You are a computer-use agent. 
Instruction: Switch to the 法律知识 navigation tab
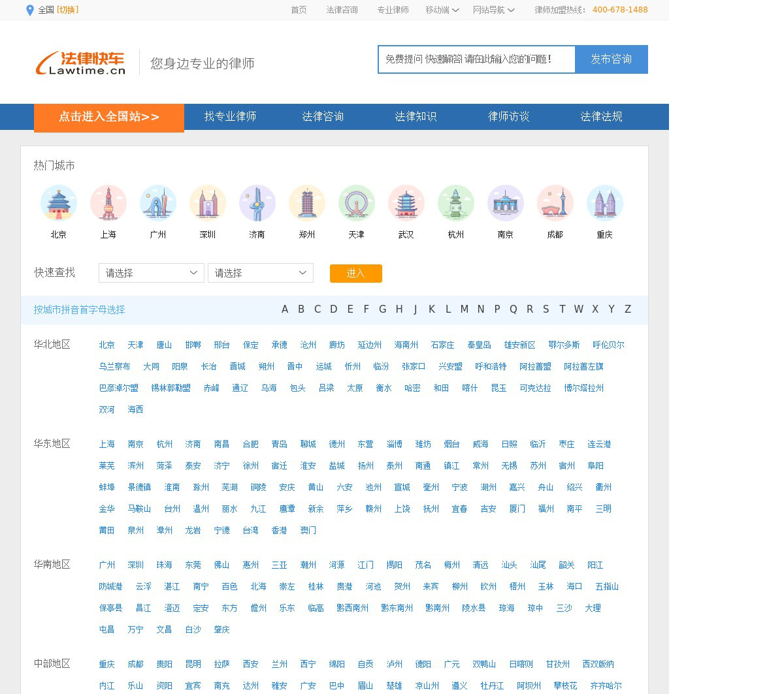[x=416, y=117]
